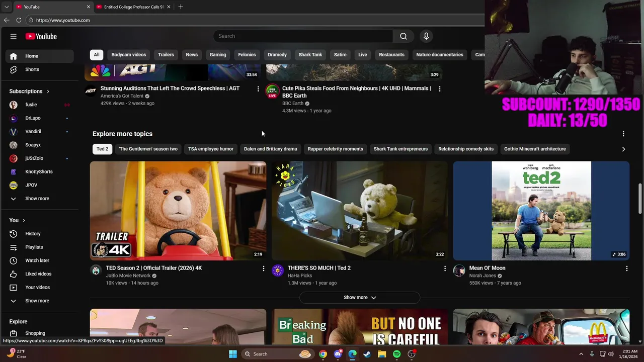Open options for TED Season 2 trailer
The image size is (644, 362).
pyautogui.click(x=263, y=269)
